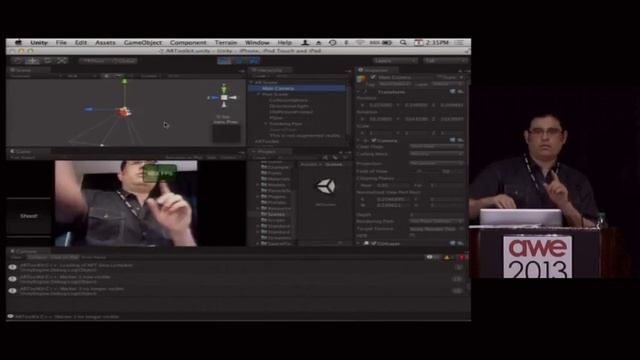The width and height of the screenshot is (640, 360).
Task: Select the Move tool in Unity toolbar
Action: [x=32, y=61]
